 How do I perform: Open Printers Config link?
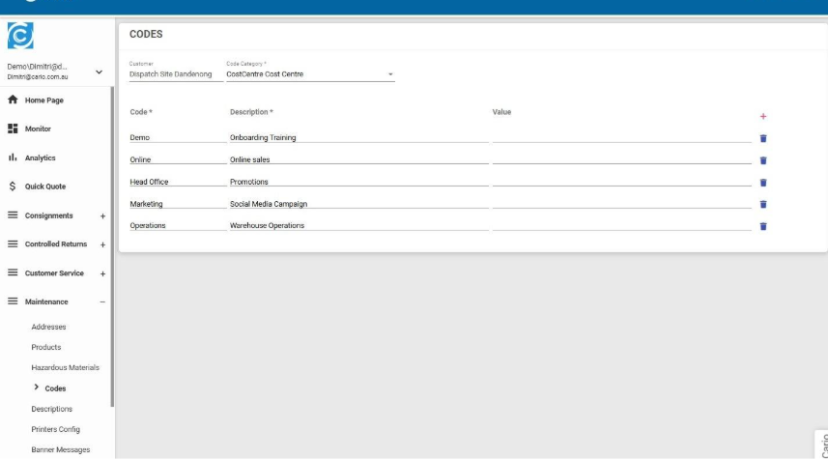click(x=55, y=429)
